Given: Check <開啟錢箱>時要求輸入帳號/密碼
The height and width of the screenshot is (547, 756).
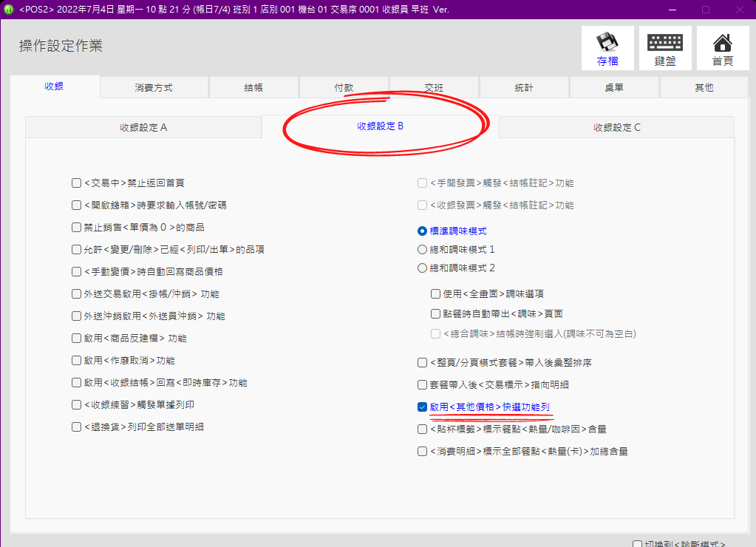Looking at the screenshot, I should (76, 205).
